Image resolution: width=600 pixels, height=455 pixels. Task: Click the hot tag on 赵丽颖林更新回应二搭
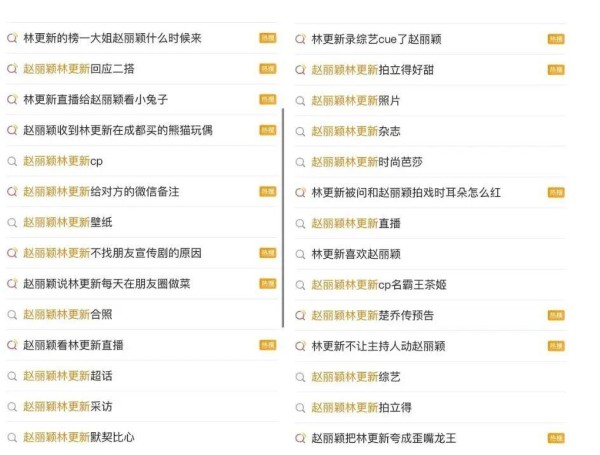(x=267, y=69)
